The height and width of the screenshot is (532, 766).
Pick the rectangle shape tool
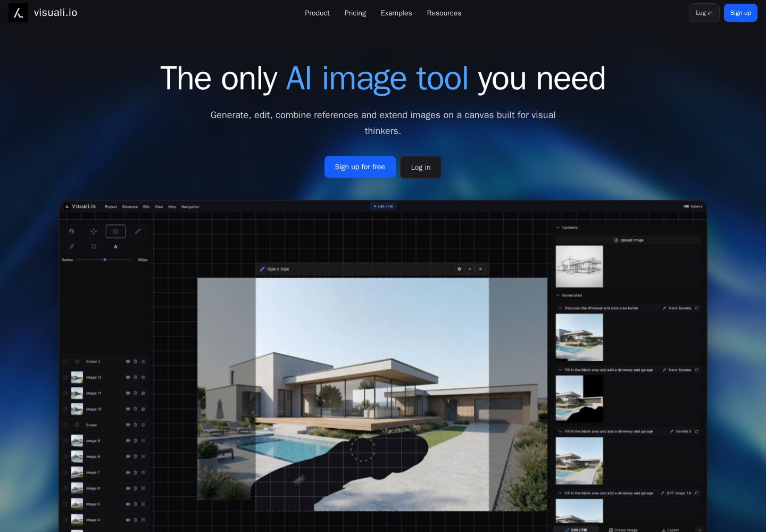coord(94,247)
